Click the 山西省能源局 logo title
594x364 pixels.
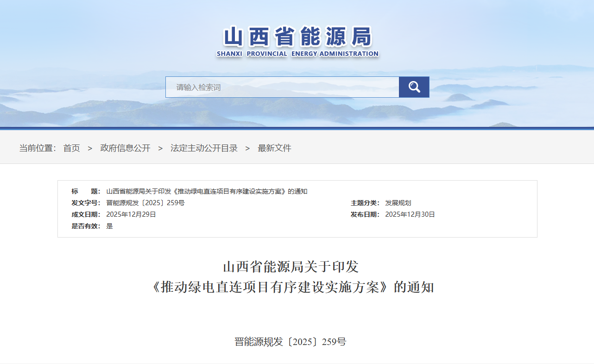pos(297,37)
